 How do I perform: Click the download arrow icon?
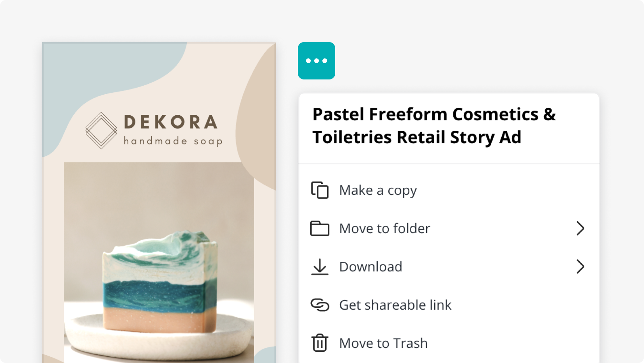320,267
